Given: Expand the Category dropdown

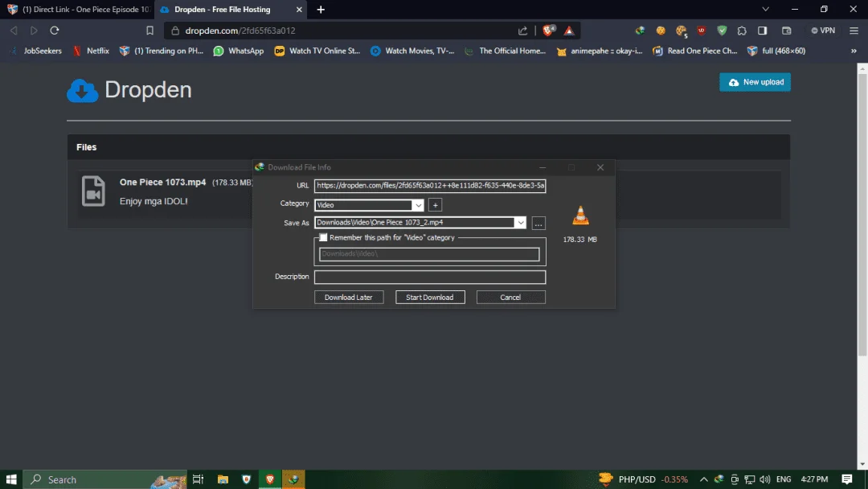Looking at the screenshot, I should 418,205.
